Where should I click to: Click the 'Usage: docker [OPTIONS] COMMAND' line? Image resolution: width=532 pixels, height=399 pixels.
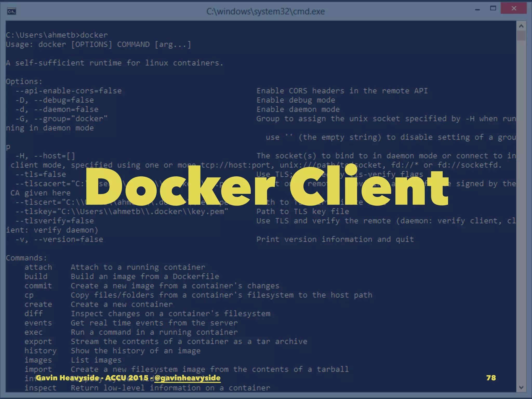(x=98, y=45)
